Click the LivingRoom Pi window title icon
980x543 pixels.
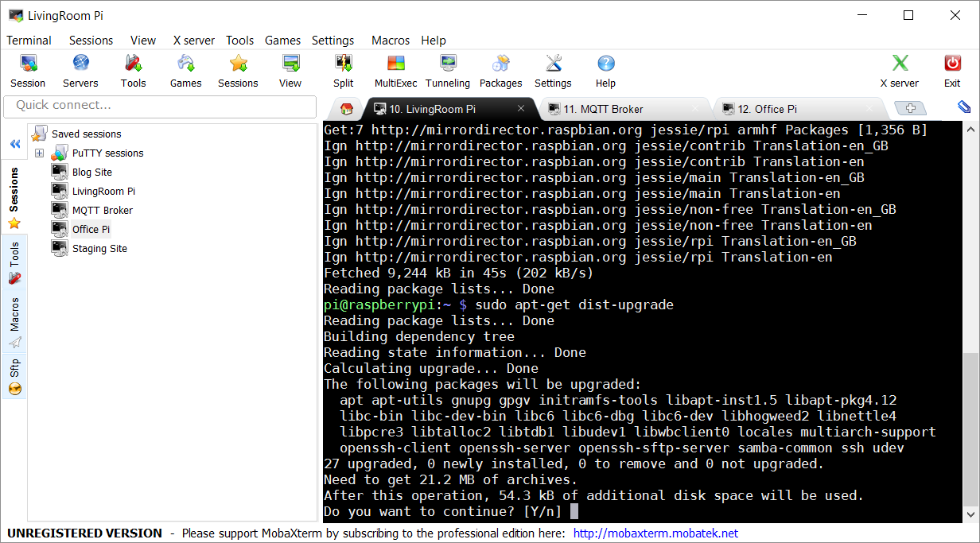click(15, 16)
